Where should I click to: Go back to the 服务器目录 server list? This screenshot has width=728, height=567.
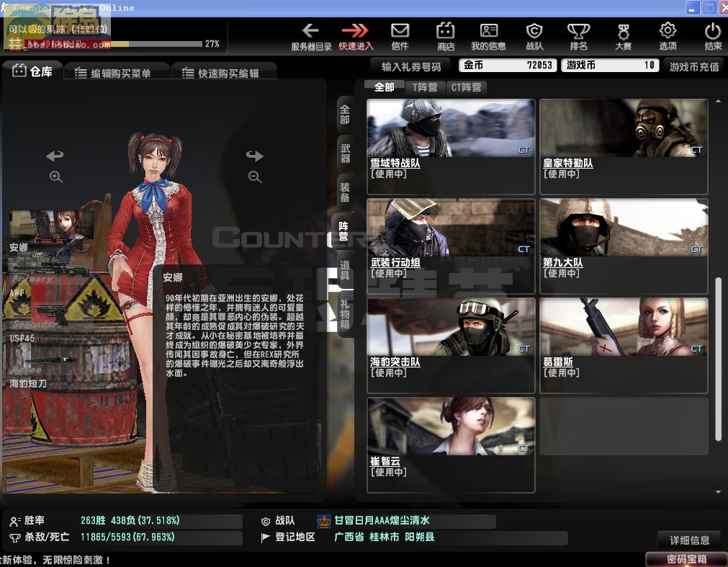(x=310, y=37)
